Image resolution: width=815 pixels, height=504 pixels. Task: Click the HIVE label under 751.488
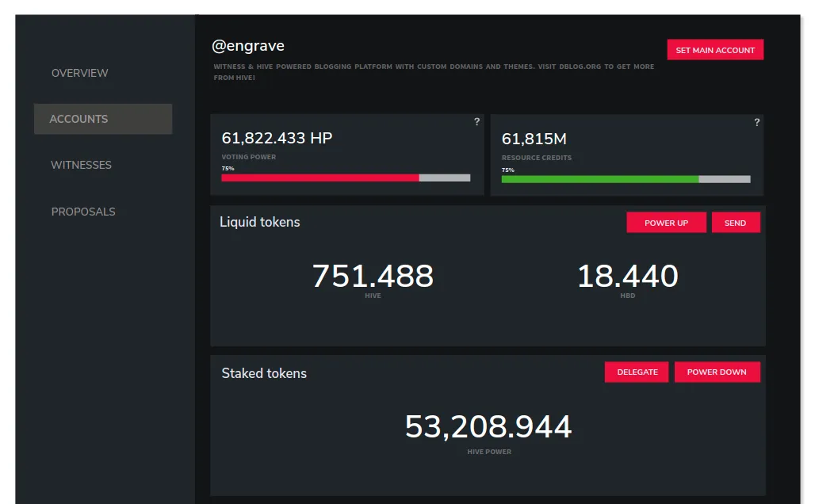click(x=373, y=296)
